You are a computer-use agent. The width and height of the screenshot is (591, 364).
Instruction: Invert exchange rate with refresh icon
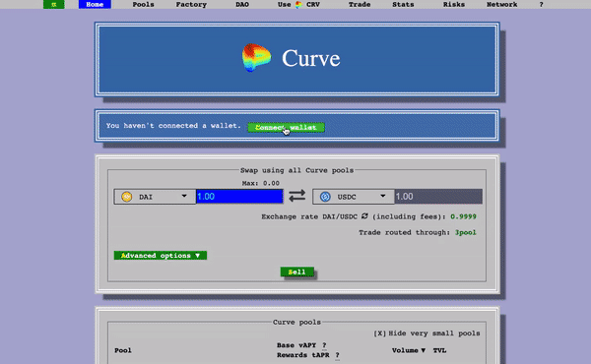pos(364,216)
